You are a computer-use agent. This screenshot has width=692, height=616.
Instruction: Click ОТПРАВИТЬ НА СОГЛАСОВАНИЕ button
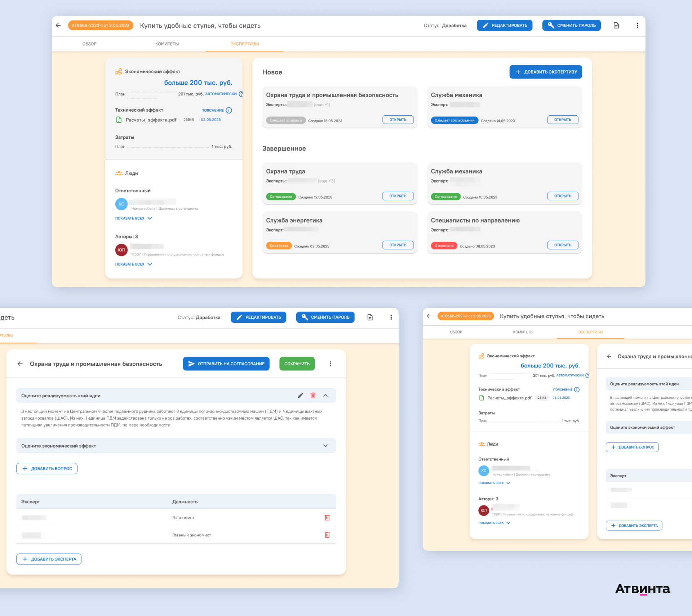[226, 364]
